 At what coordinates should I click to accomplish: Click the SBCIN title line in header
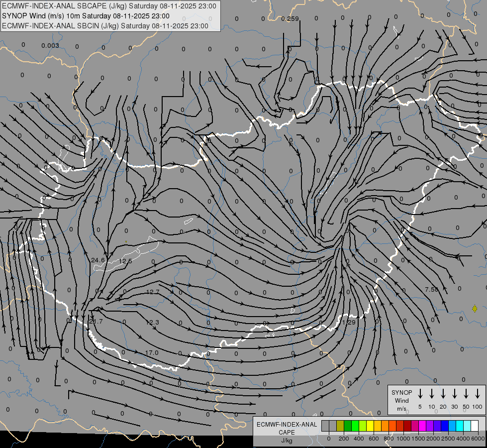(105, 26)
